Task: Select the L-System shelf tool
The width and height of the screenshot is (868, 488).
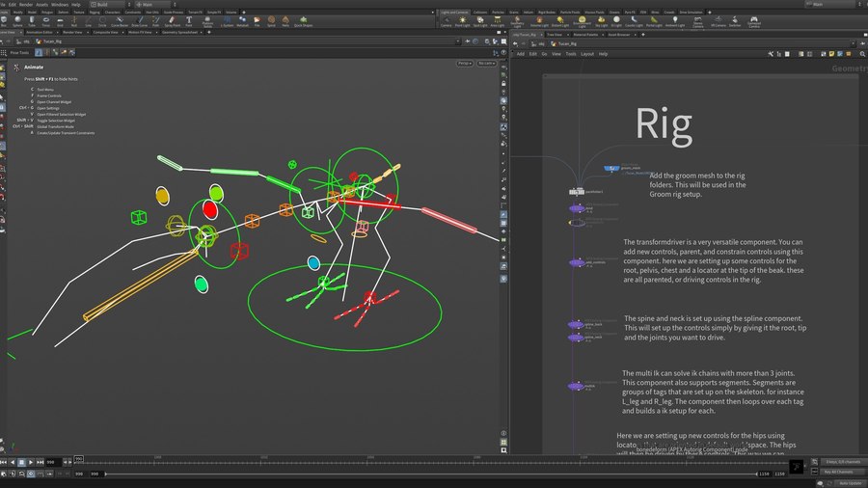Action: (x=227, y=21)
